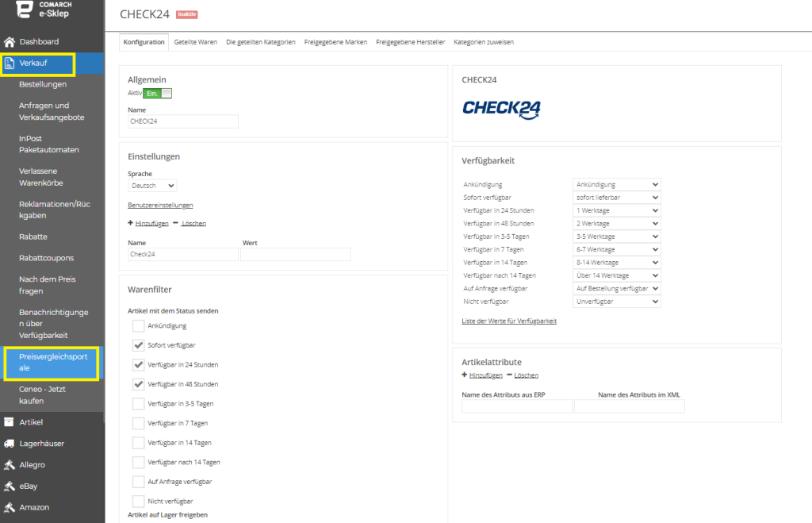The image size is (812, 523).
Task: Click Löschen under Artikelattribute
Action: pyautogui.click(x=527, y=375)
